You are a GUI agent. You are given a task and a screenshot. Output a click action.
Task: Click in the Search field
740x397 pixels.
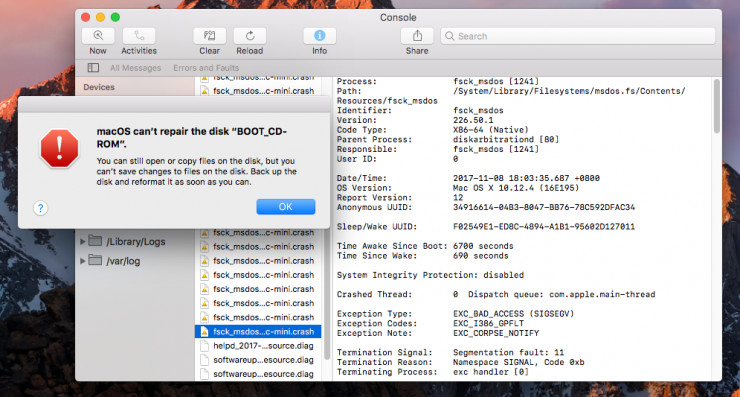coord(578,36)
